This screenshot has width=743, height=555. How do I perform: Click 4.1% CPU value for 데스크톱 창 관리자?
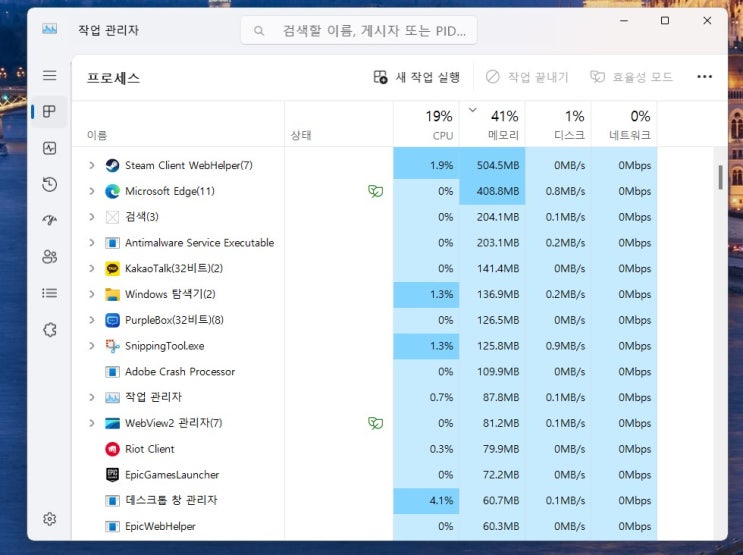441,500
